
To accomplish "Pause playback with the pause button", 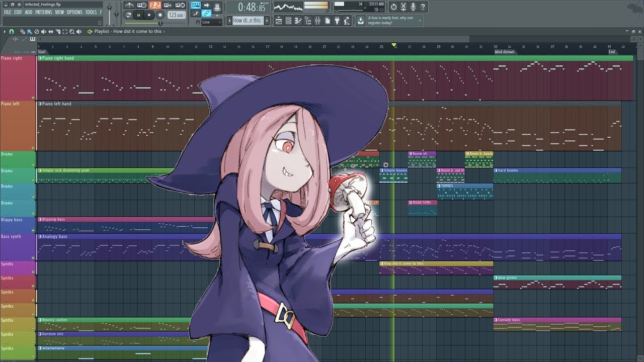I will (x=139, y=15).
